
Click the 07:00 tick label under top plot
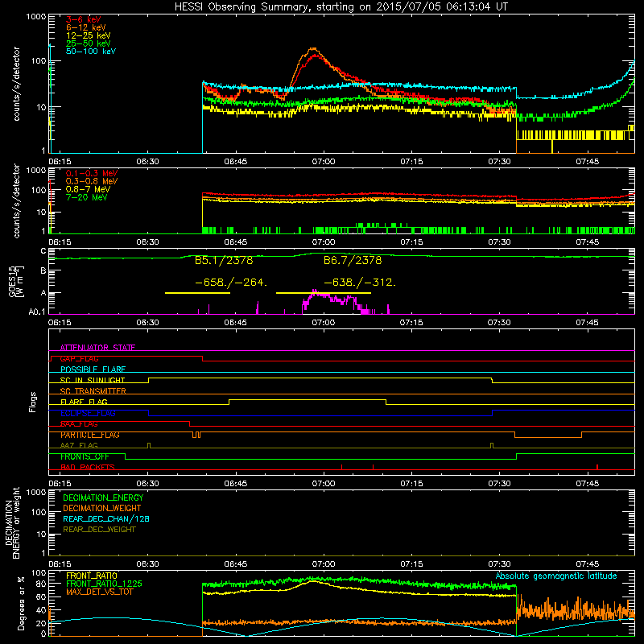[324, 162]
